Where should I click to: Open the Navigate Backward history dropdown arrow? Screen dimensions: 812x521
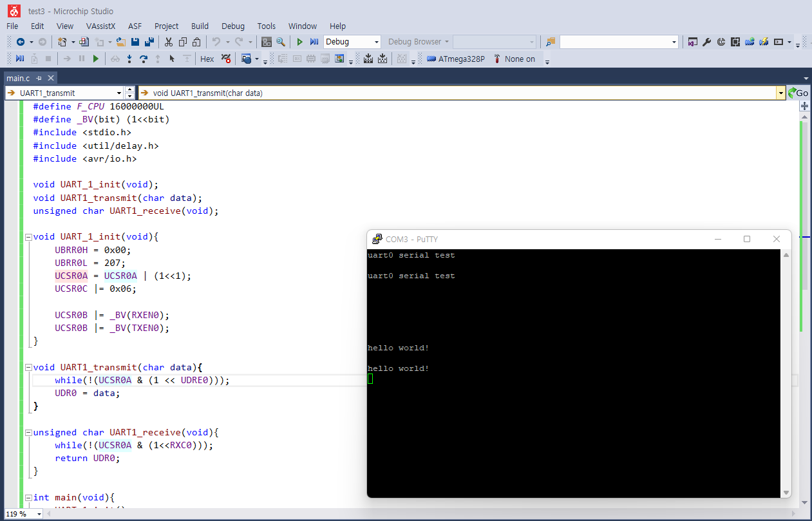coord(32,42)
